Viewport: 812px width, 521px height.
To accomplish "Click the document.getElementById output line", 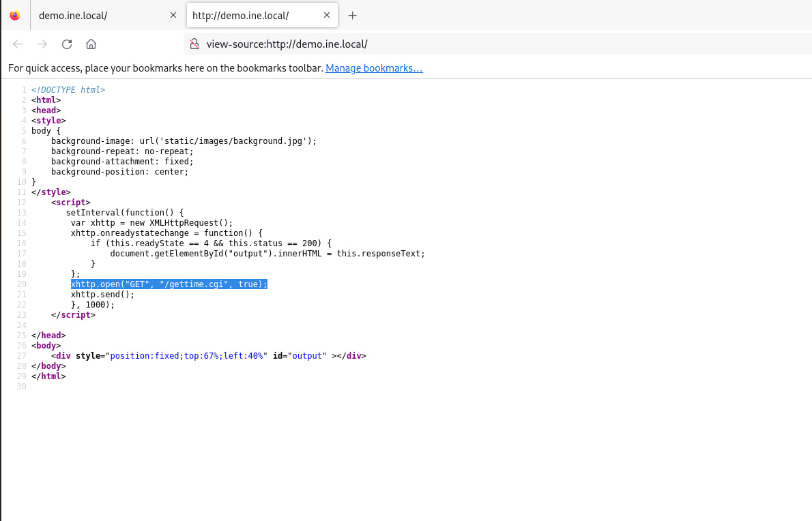I will (267, 254).
